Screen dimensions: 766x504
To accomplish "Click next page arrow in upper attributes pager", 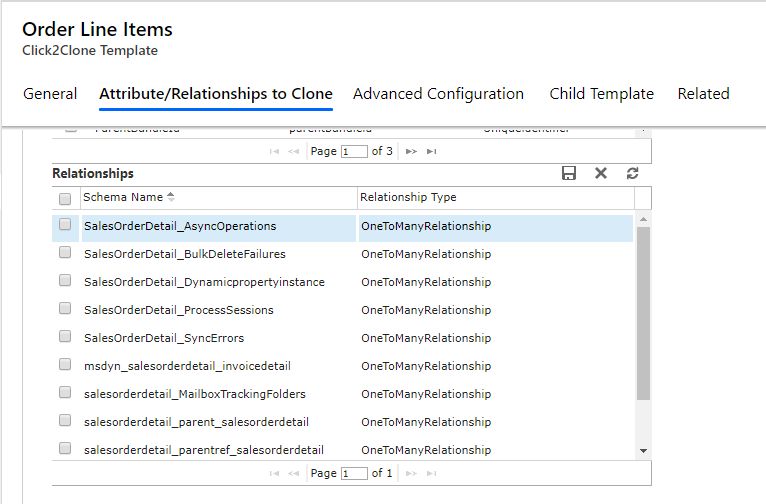I will tap(410, 151).
